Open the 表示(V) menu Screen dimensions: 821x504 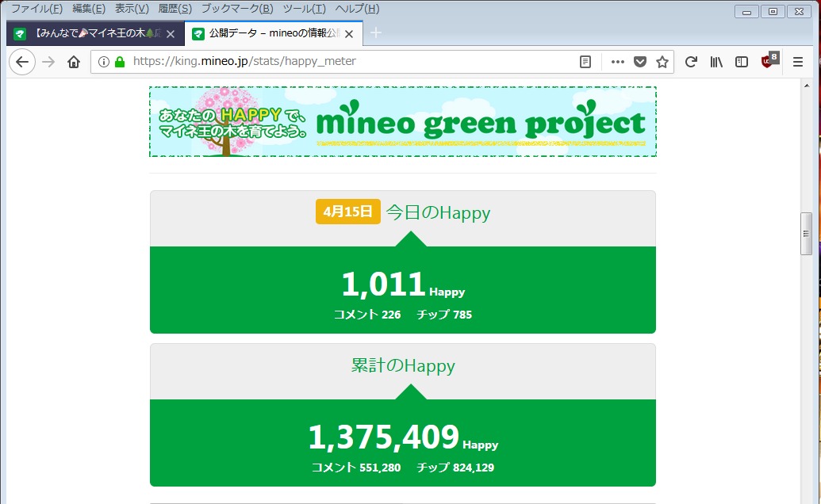pyautogui.click(x=132, y=9)
